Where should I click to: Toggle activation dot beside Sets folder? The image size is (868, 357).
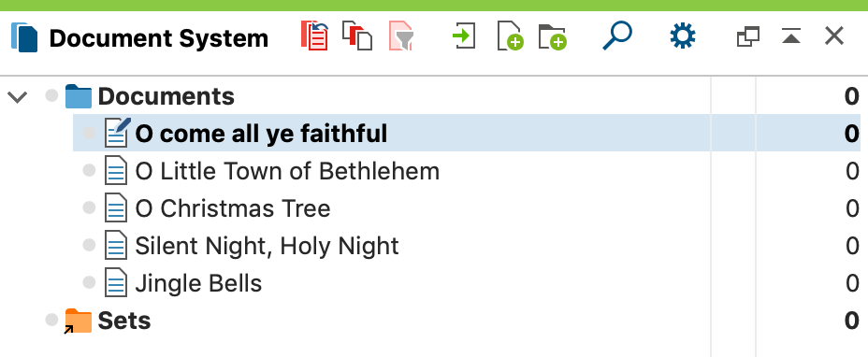(x=51, y=320)
